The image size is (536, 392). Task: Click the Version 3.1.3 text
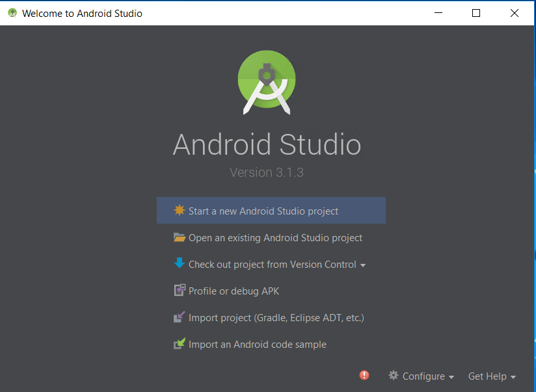[x=267, y=172]
